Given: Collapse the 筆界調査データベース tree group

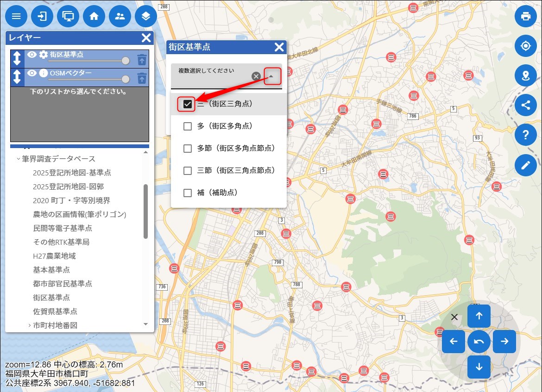Looking at the screenshot, I should pos(19,159).
